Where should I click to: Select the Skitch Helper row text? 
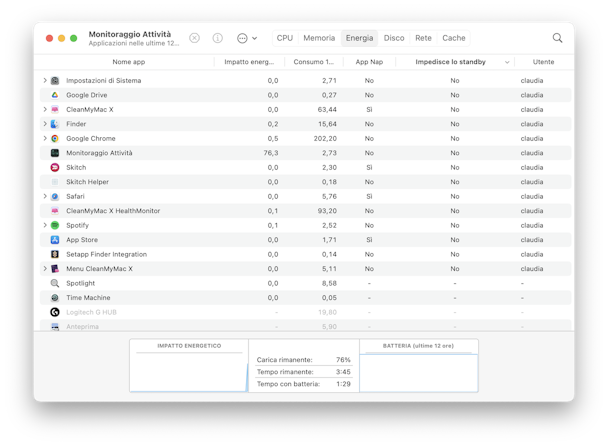pyautogui.click(x=87, y=182)
